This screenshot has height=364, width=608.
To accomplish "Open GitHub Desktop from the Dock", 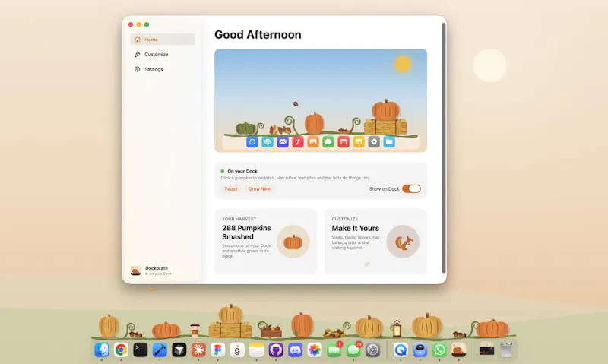I will [276, 350].
